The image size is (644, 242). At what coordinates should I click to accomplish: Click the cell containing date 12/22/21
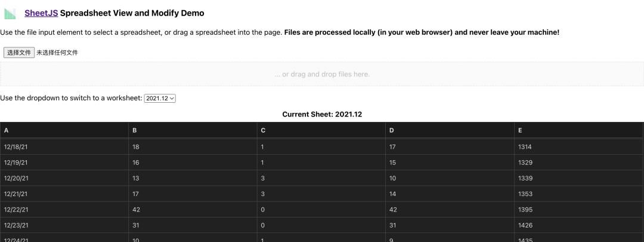pos(64,210)
